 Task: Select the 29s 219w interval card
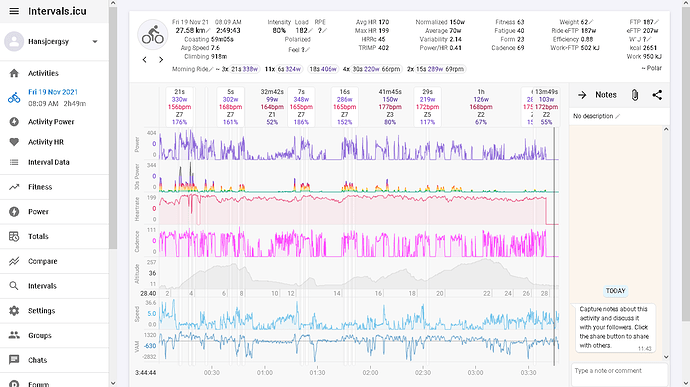click(x=427, y=107)
